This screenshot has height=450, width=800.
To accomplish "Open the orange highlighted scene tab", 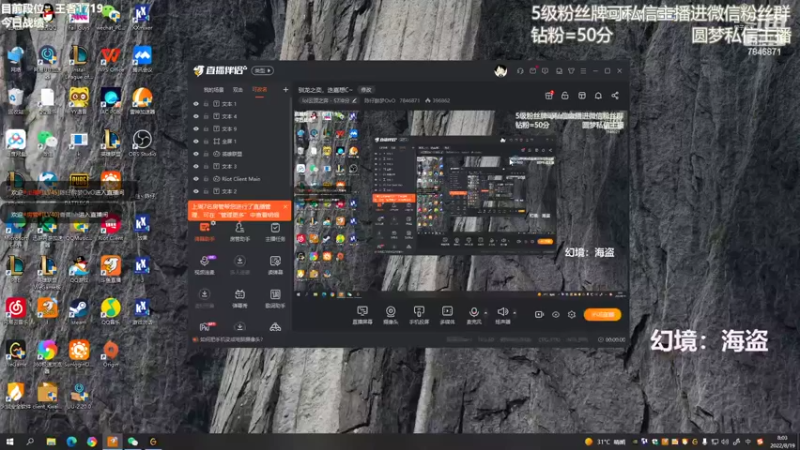I will click(260, 90).
